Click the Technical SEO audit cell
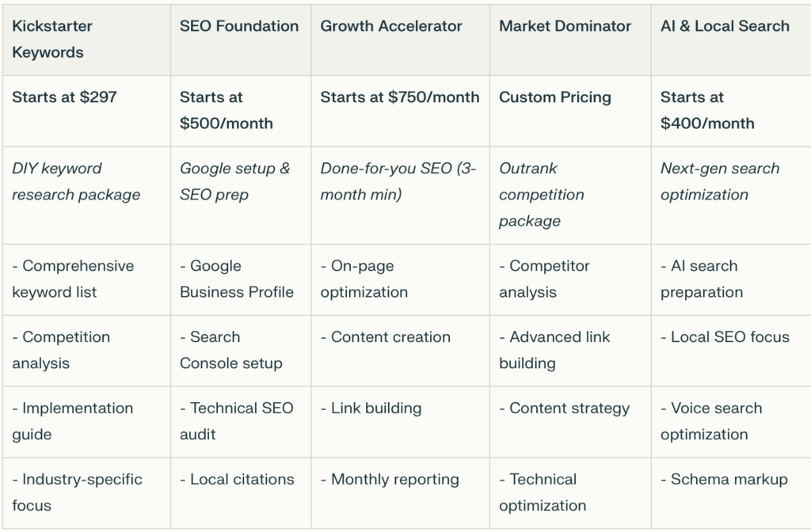811x532 pixels. [x=237, y=421]
